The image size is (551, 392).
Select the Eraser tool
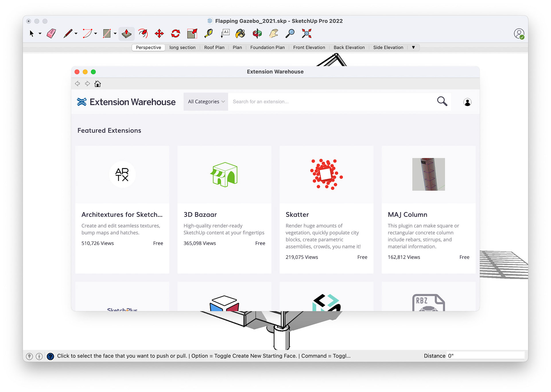51,34
